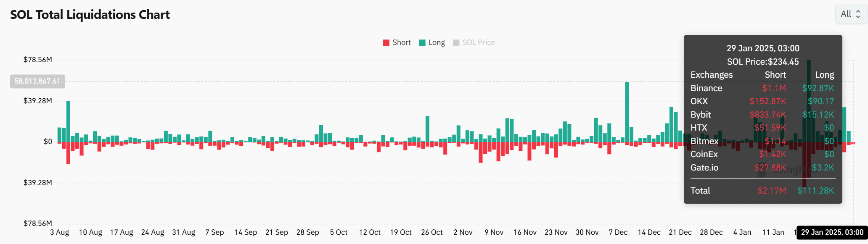
Task: Click the tallest green bar near 7 Dec
Action: pyautogui.click(x=627, y=111)
